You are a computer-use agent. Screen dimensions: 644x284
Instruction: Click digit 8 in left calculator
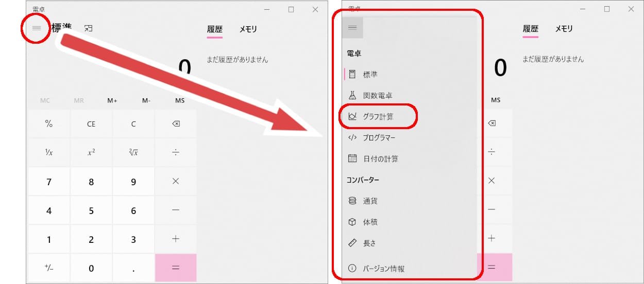[91, 182]
